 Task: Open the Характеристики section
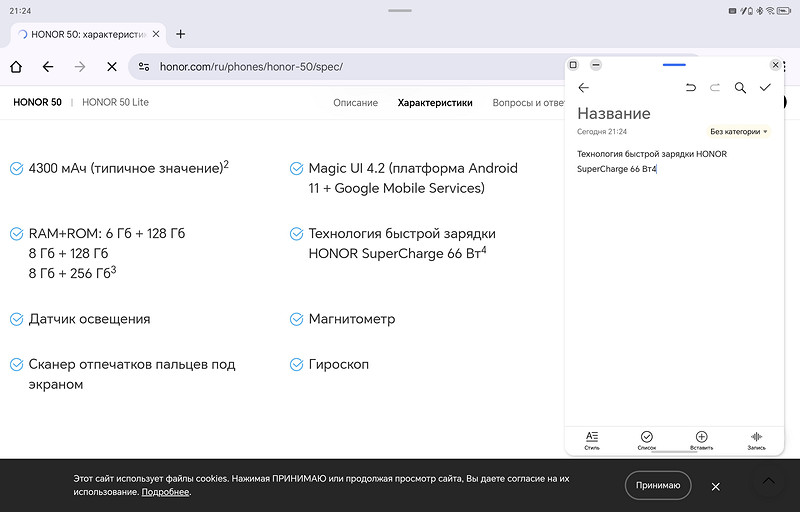tap(435, 103)
